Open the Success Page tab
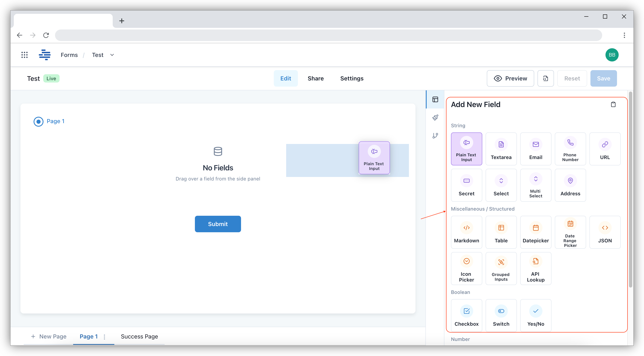Image resolution: width=644 pixels, height=356 pixels. (x=139, y=336)
